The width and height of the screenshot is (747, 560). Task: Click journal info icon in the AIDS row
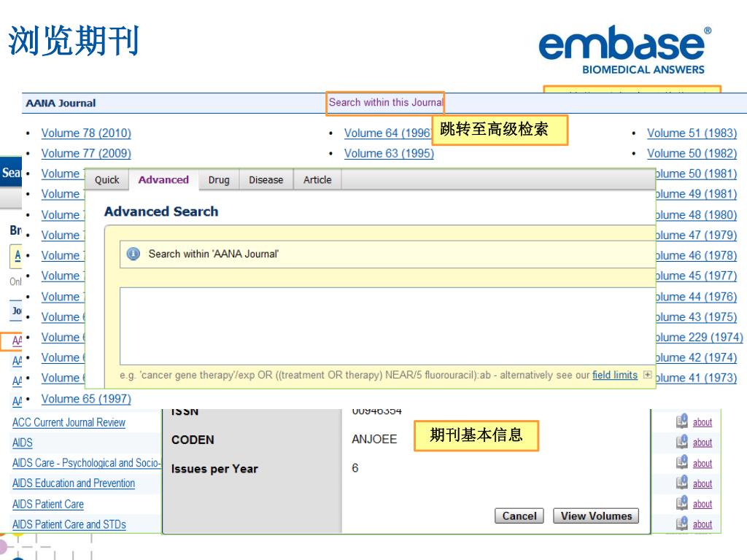(682, 441)
